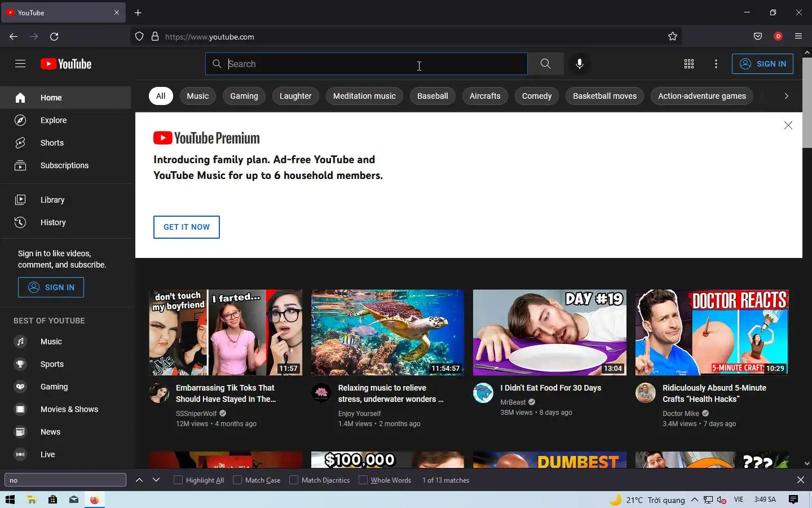
Task: Enable the Whole Words checkbox
Action: [x=363, y=480]
